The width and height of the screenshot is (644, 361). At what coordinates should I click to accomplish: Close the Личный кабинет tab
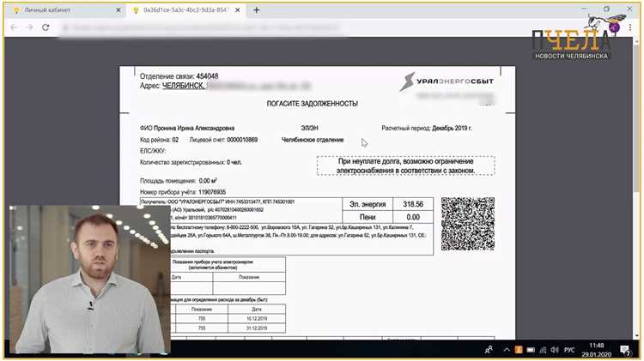[118, 10]
